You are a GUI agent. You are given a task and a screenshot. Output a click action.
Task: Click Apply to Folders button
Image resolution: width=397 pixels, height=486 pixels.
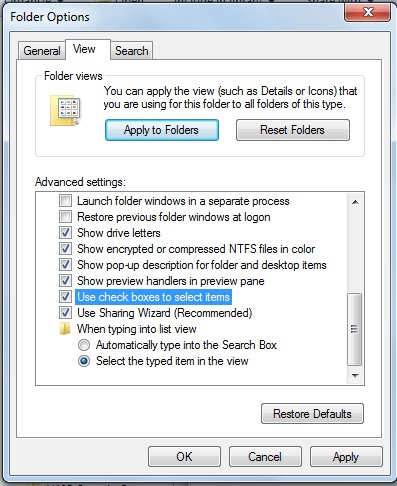[162, 130]
